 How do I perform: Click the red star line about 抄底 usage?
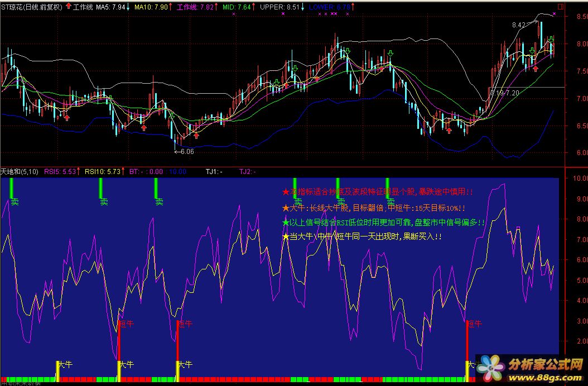(x=378, y=192)
